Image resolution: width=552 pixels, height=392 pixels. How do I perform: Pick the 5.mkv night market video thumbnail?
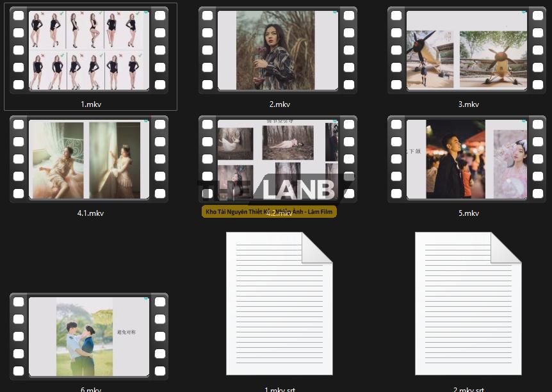(467, 159)
